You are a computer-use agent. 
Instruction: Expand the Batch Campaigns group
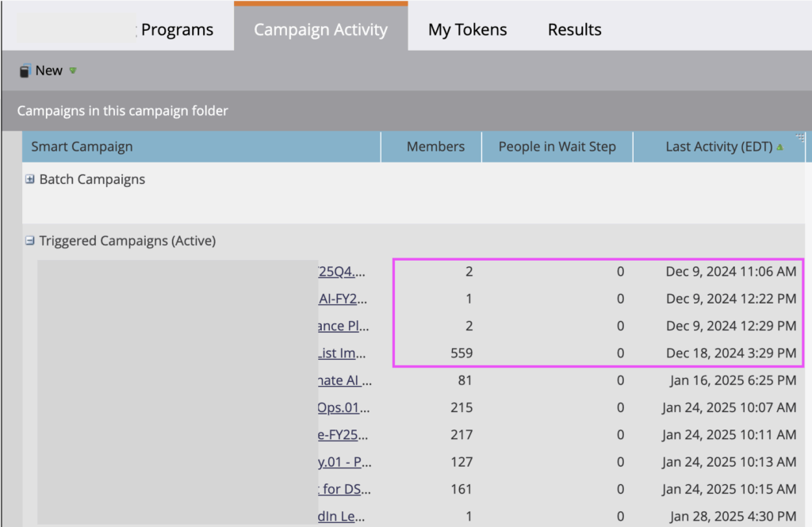(x=30, y=179)
